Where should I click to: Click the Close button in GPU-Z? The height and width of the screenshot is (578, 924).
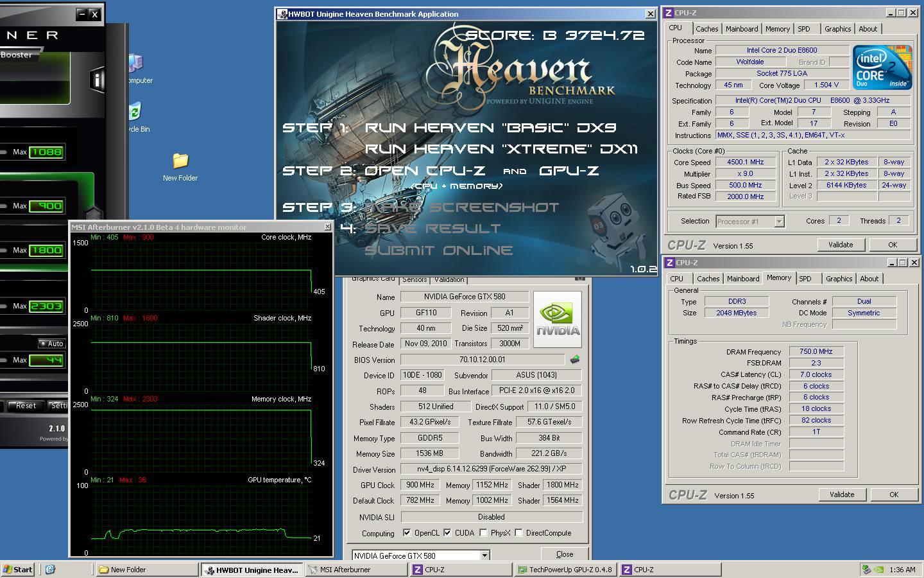coord(565,554)
